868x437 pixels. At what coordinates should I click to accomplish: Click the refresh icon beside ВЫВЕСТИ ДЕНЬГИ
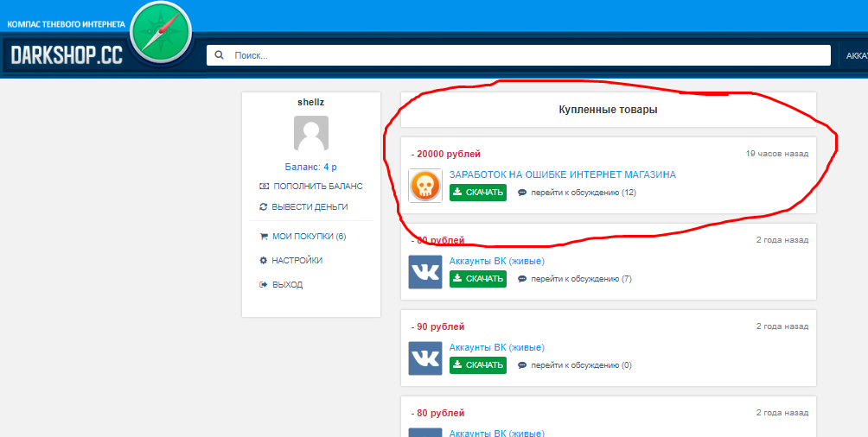264,207
